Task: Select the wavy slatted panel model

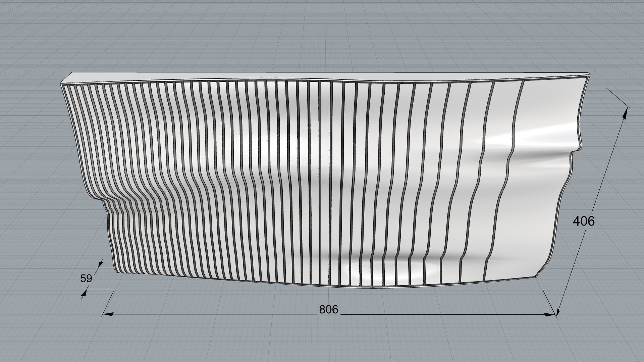Action: [x=325, y=181]
